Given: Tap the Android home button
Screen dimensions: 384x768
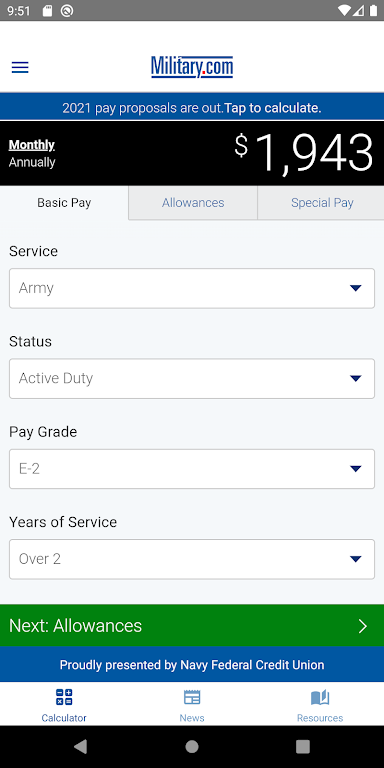Looking at the screenshot, I should click(192, 746).
